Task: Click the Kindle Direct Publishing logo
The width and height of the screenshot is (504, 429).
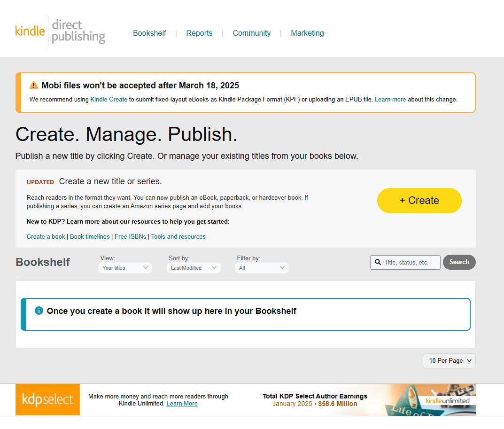Action: [60, 31]
